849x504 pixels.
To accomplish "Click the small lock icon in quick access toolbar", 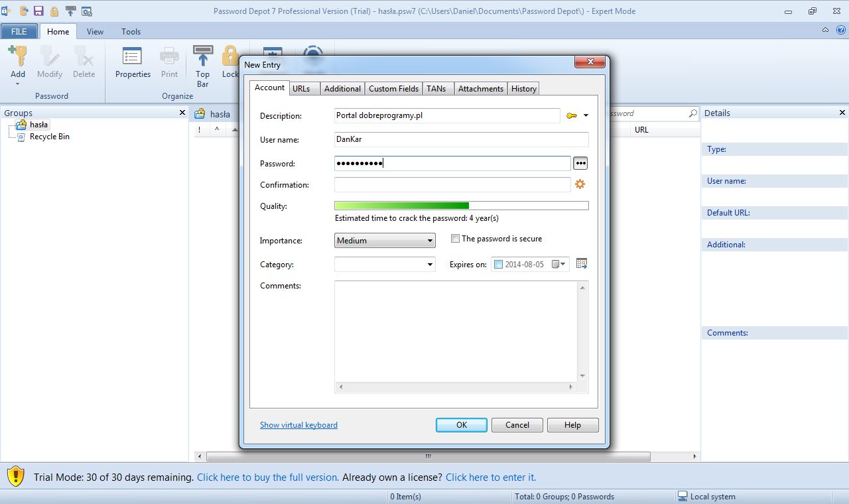I will (54, 11).
